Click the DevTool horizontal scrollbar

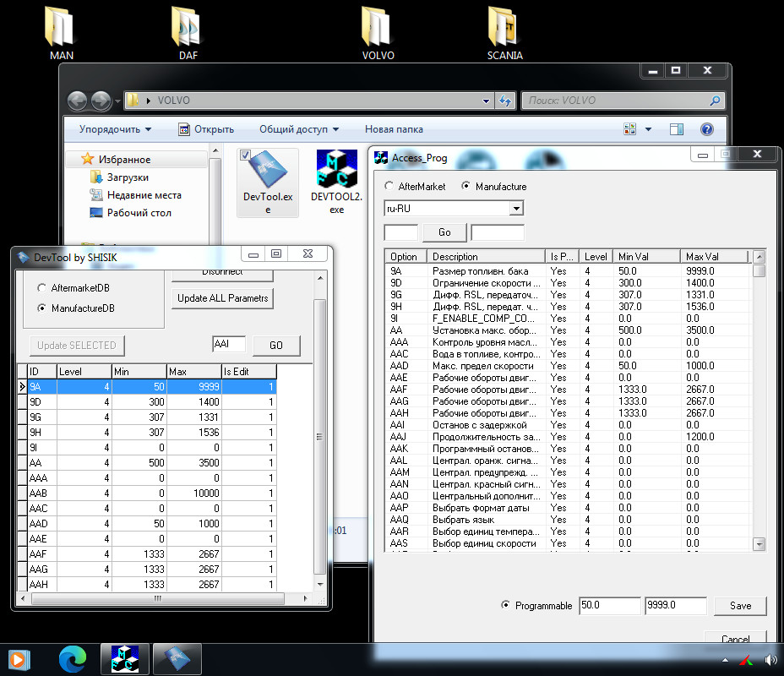(157, 598)
